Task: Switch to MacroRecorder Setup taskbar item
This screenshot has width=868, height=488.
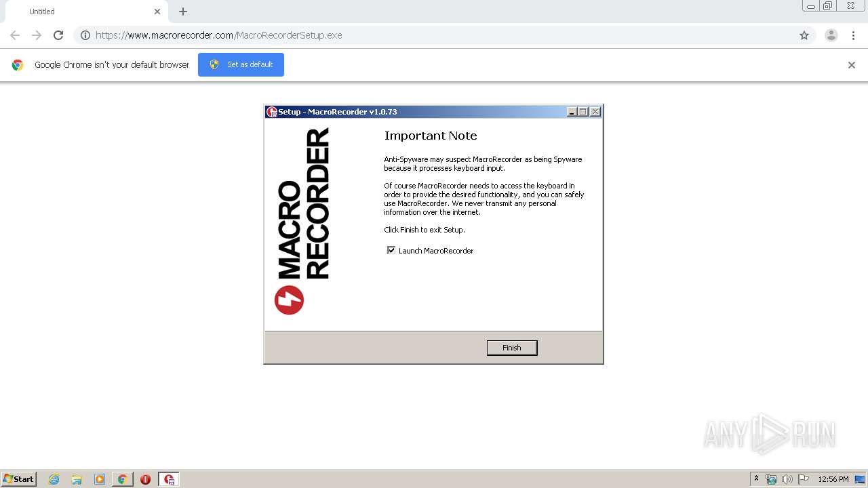Action: [x=169, y=479]
